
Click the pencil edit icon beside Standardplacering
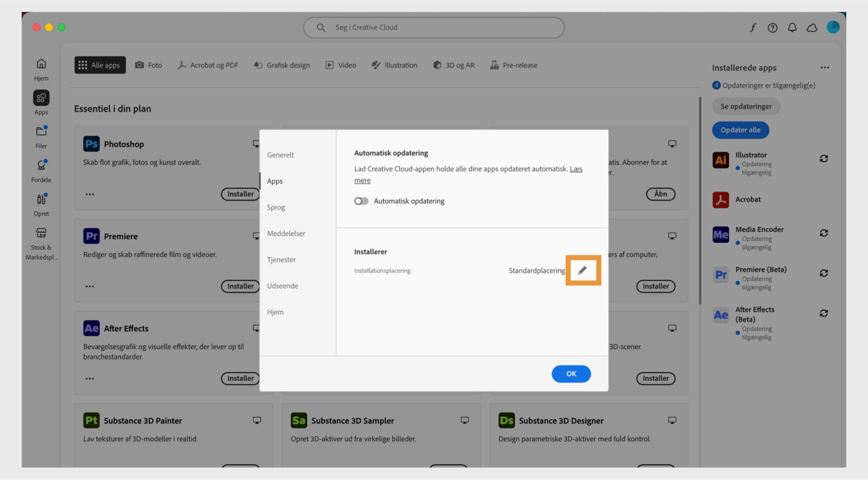click(582, 270)
